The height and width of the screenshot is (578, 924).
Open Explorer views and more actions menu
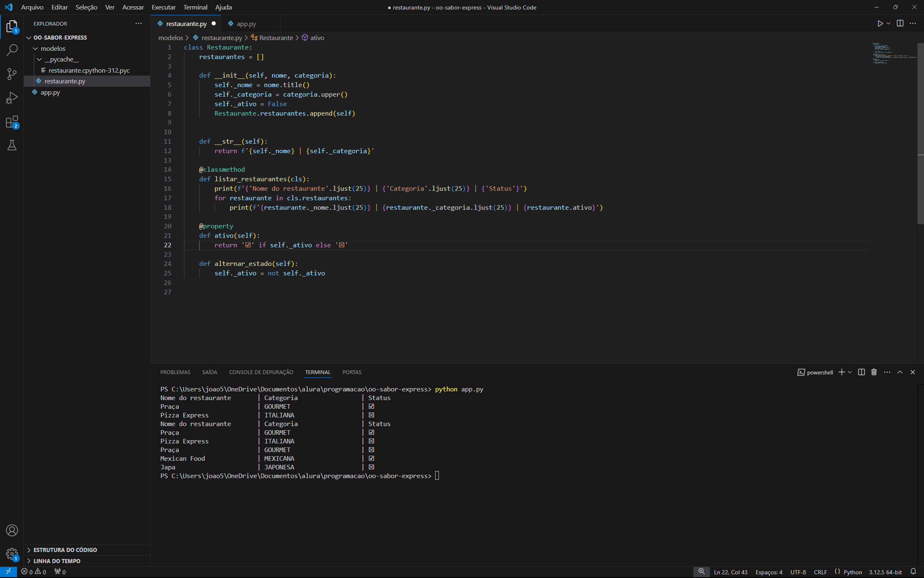(139, 24)
